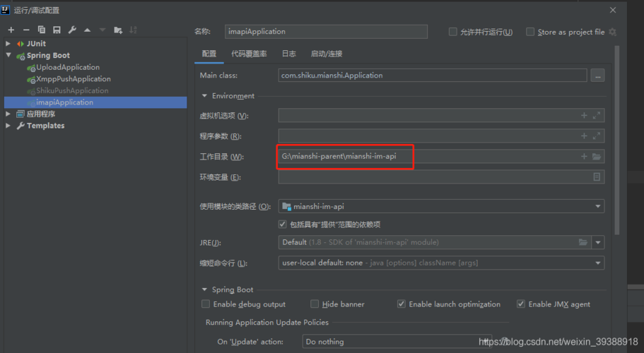Remove the selected configuration with the minus icon
The image size is (644, 353).
26,30
